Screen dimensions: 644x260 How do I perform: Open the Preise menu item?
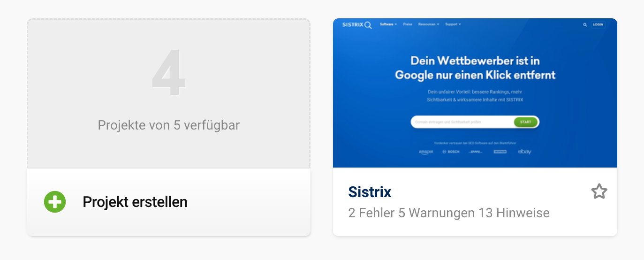[x=408, y=24]
